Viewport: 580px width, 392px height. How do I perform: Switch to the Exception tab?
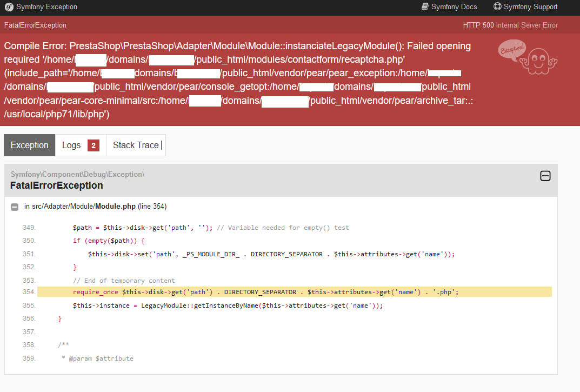click(x=30, y=145)
